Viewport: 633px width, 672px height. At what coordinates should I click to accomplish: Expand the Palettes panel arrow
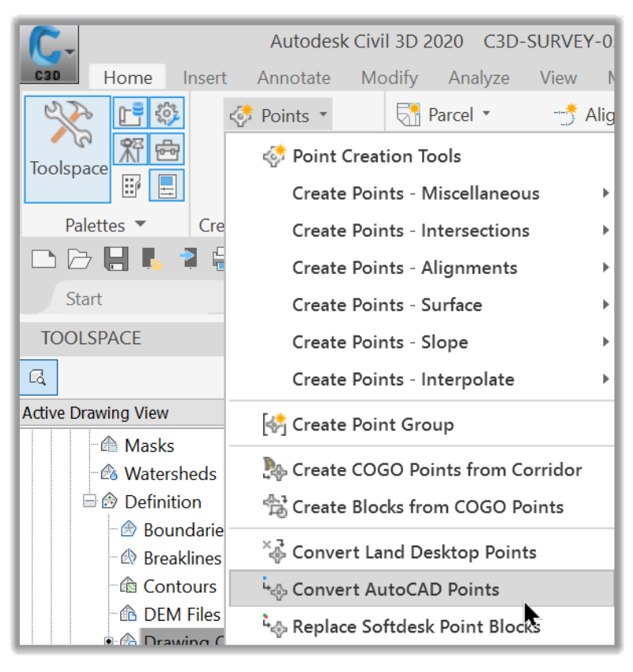coord(140,224)
